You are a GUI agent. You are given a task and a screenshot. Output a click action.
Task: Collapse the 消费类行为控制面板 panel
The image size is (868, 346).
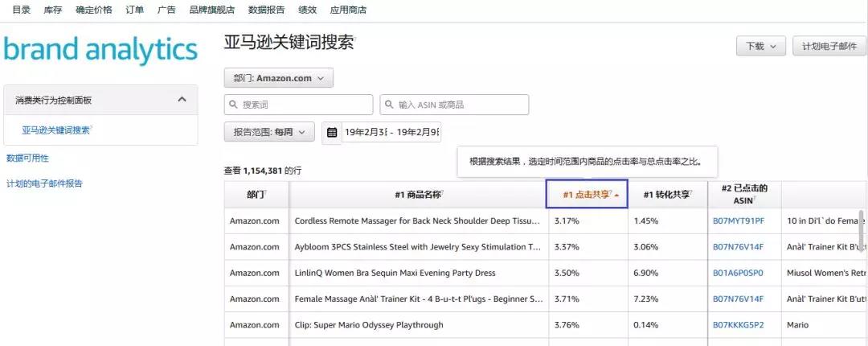182,100
